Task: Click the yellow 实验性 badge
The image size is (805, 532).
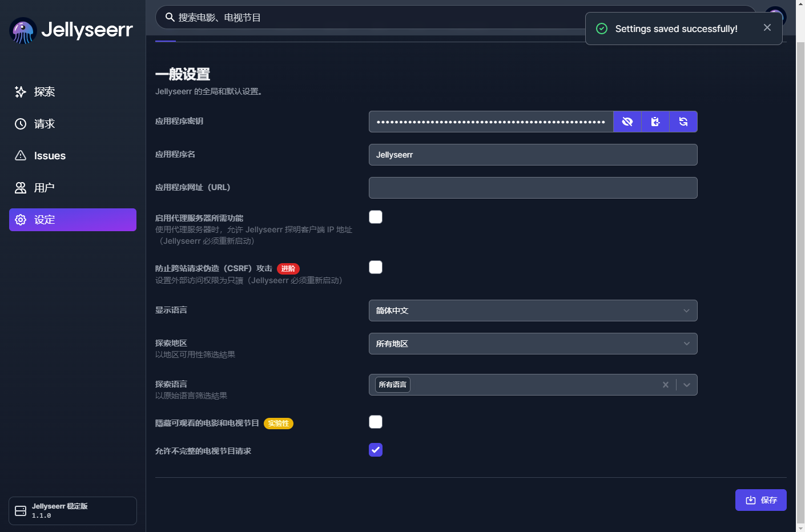Action: tap(279, 424)
